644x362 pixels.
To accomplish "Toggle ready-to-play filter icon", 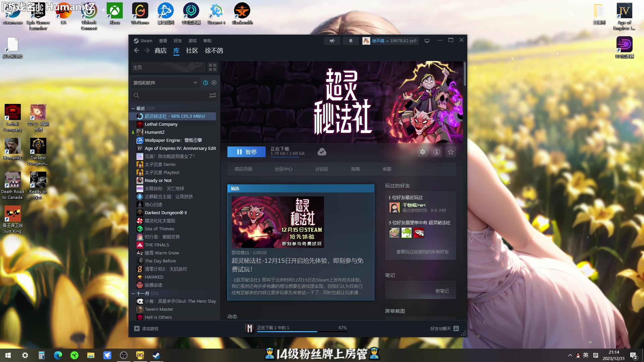I will tap(214, 83).
